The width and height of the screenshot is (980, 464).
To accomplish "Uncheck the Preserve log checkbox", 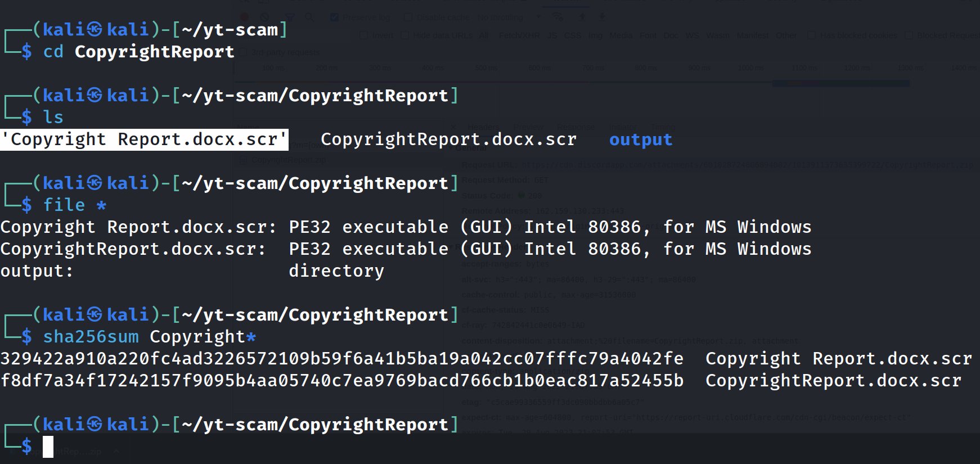I will 334,17.
